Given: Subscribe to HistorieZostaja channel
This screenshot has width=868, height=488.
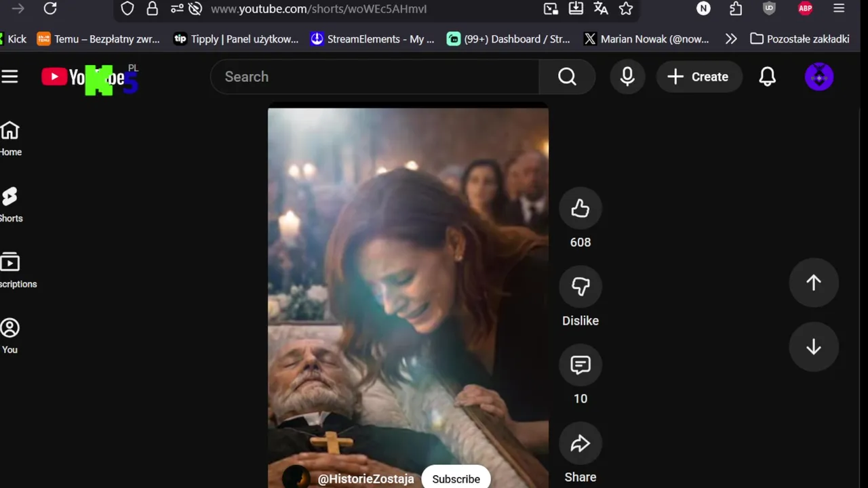Looking at the screenshot, I should pyautogui.click(x=456, y=479).
